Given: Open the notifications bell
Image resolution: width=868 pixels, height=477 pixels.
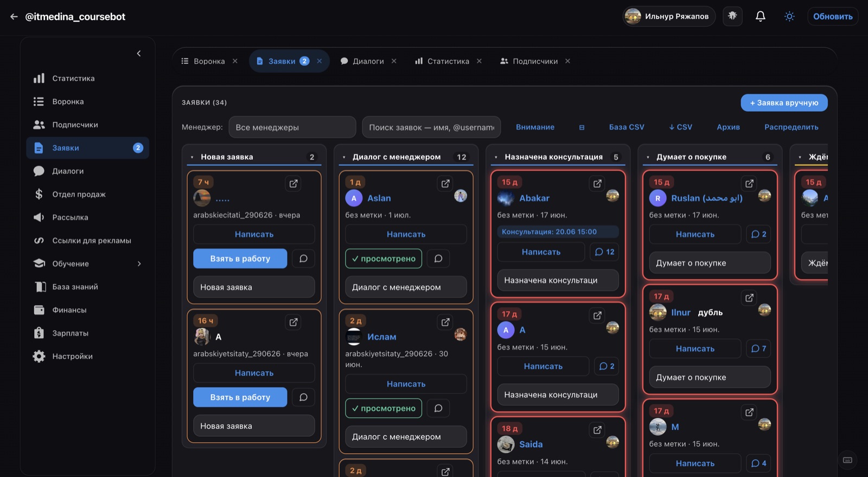Looking at the screenshot, I should (x=761, y=16).
